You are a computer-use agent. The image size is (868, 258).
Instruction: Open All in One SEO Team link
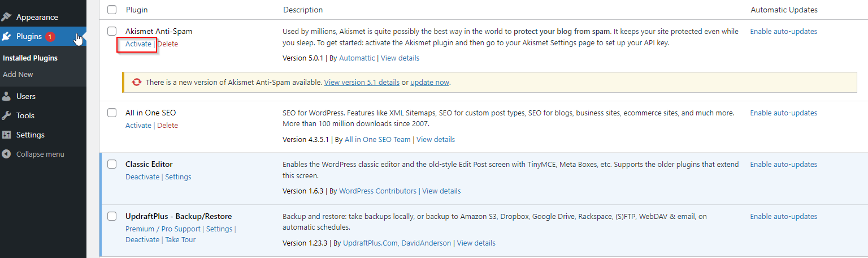[x=377, y=139]
